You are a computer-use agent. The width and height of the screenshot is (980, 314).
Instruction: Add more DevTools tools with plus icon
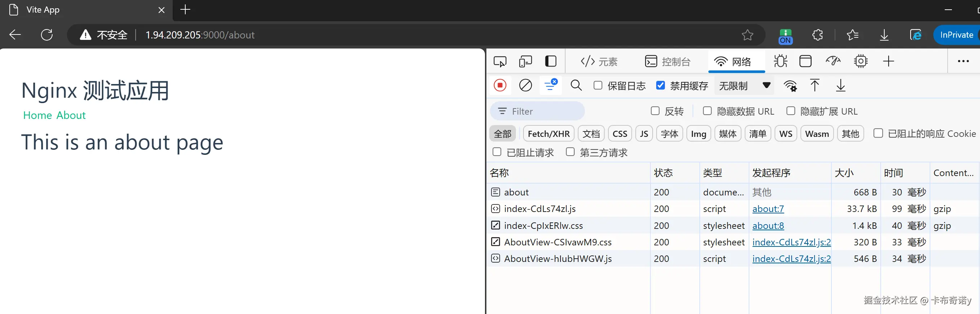(x=888, y=61)
